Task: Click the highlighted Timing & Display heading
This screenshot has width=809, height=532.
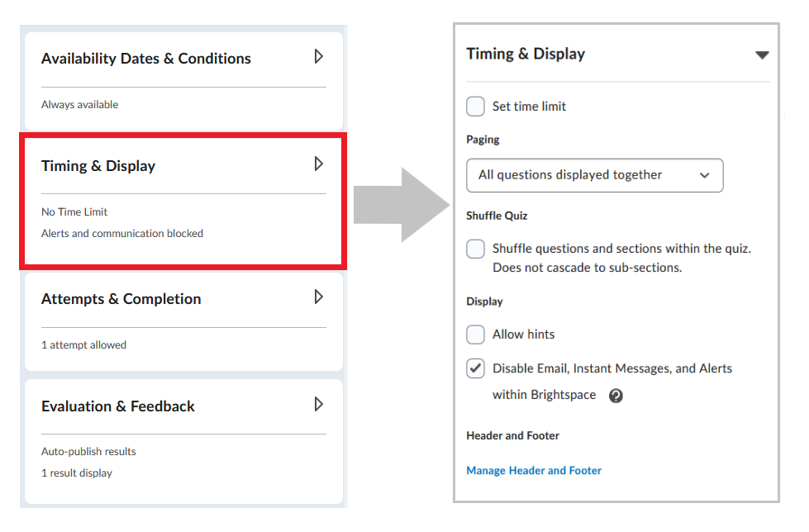Action: pos(98,166)
